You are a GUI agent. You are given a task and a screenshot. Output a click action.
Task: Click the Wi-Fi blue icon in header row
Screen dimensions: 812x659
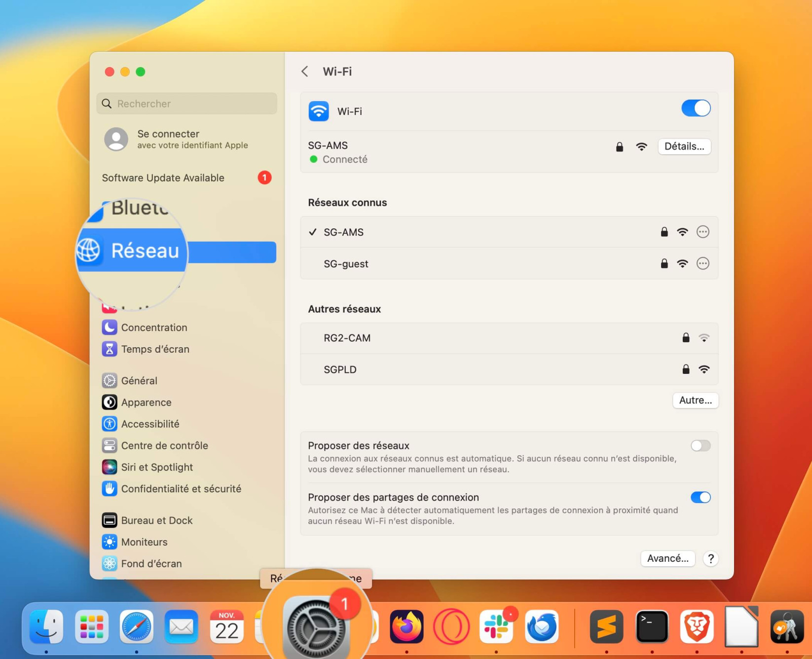click(319, 111)
